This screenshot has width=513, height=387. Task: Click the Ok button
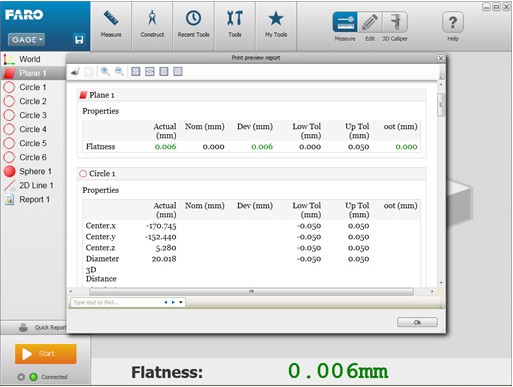(x=417, y=322)
